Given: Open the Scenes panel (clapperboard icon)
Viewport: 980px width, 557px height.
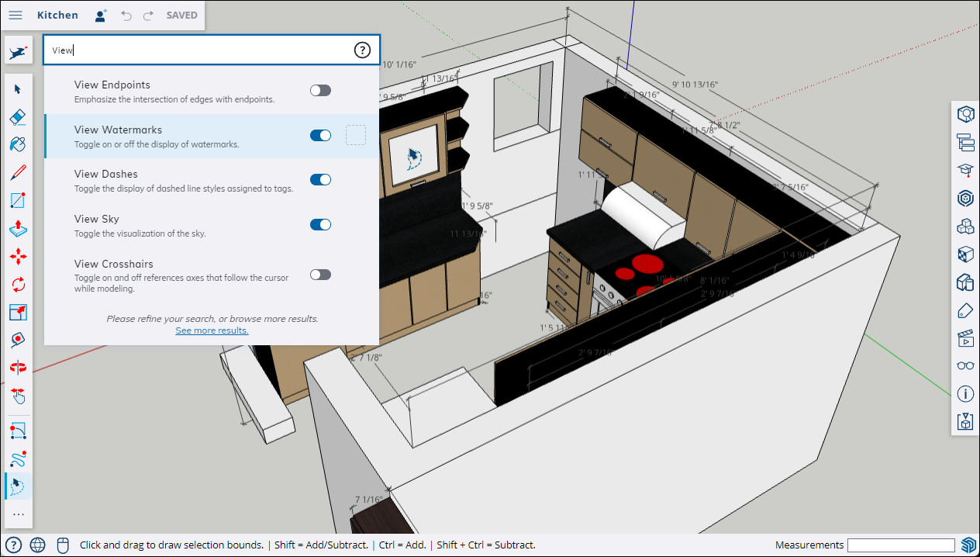Looking at the screenshot, I should click(965, 338).
